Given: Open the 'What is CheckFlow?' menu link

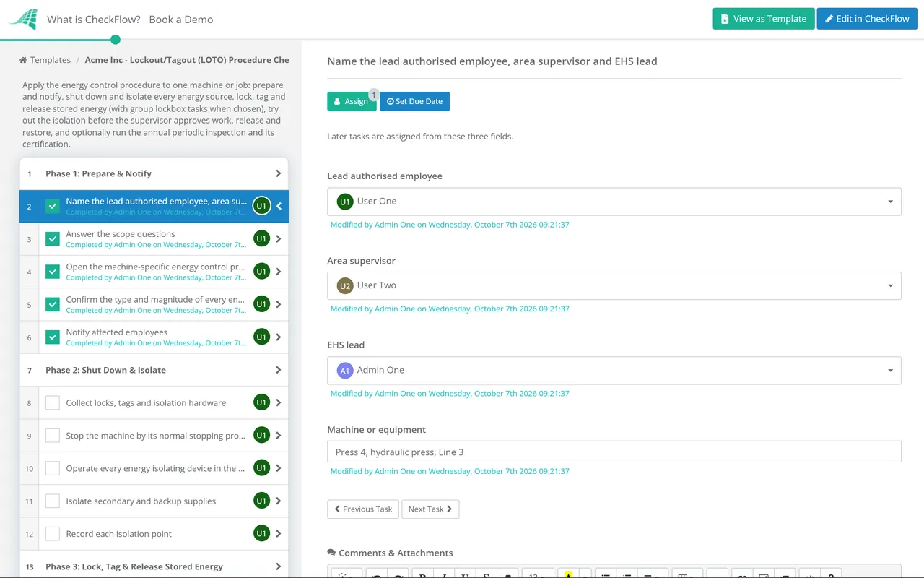Looking at the screenshot, I should tap(94, 20).
